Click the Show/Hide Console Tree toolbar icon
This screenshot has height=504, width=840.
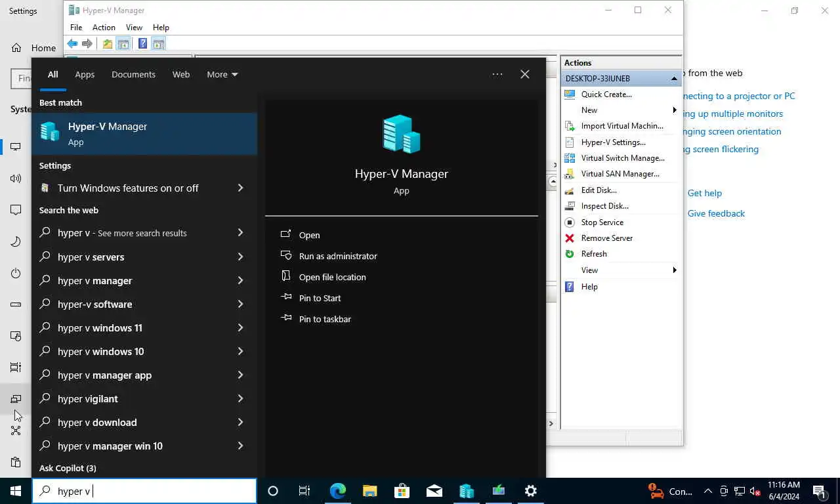[x=123, y=44]
